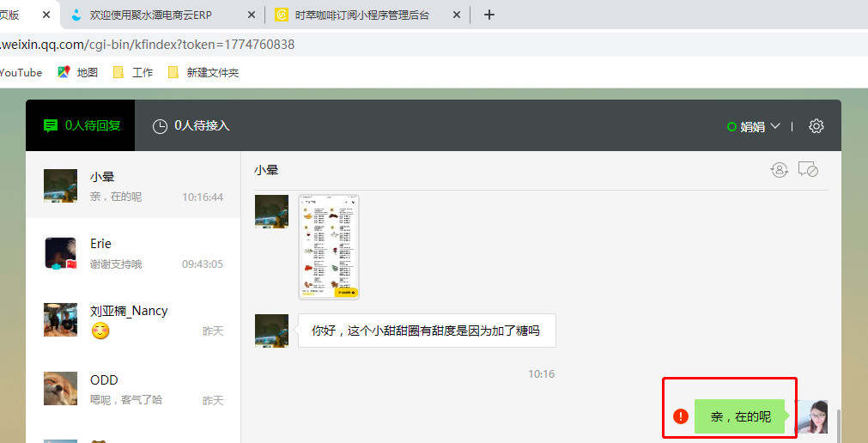868x443 pixels.
Task: Open the Erie conversation
Action: 133,253
